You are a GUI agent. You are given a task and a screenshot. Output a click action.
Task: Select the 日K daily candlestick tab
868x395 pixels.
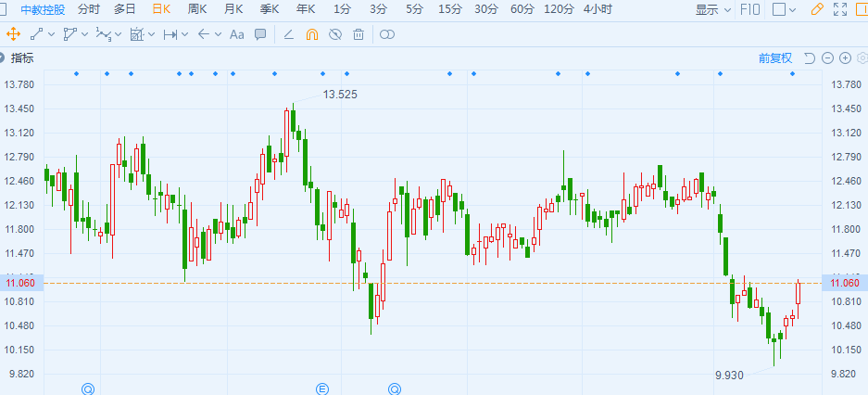pos(161,9)
